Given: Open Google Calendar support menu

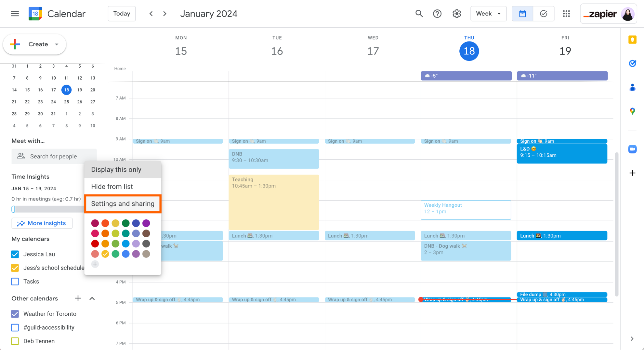Looking at the screenshot, I should tap(437, 14).
